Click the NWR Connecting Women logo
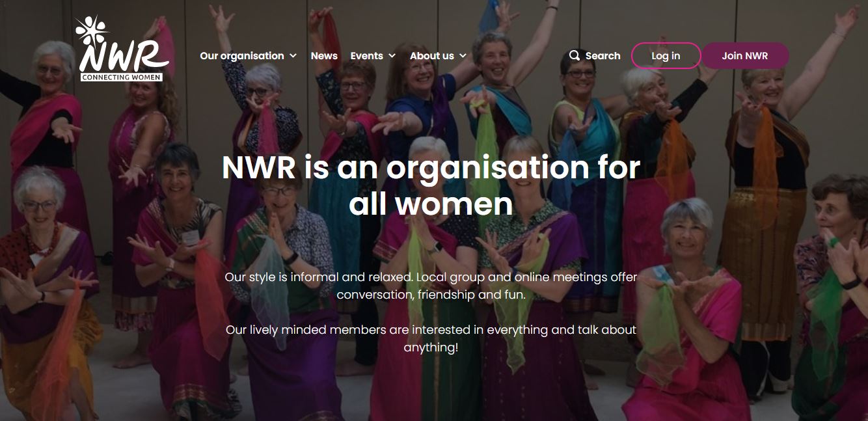 point(122,49)
